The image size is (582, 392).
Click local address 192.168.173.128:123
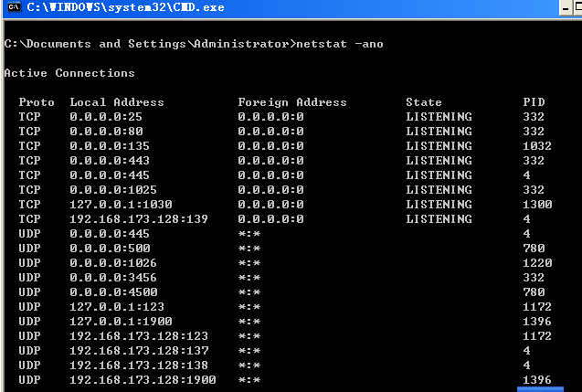click(139, 336)
